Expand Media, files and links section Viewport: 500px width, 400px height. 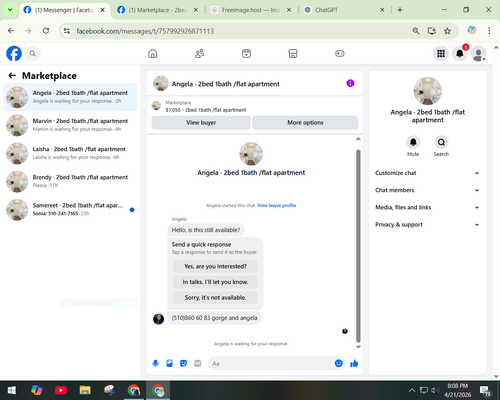click(x=427, y=207)
